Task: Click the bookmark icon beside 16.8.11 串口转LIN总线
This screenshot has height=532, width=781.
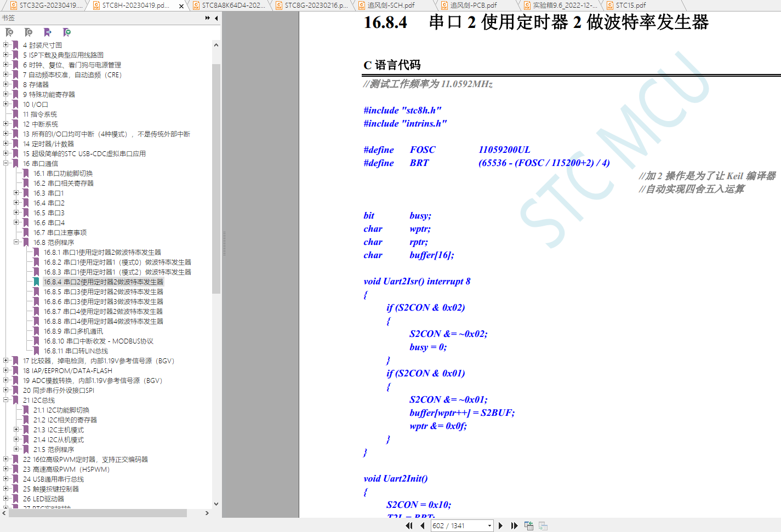Action: 36,351
